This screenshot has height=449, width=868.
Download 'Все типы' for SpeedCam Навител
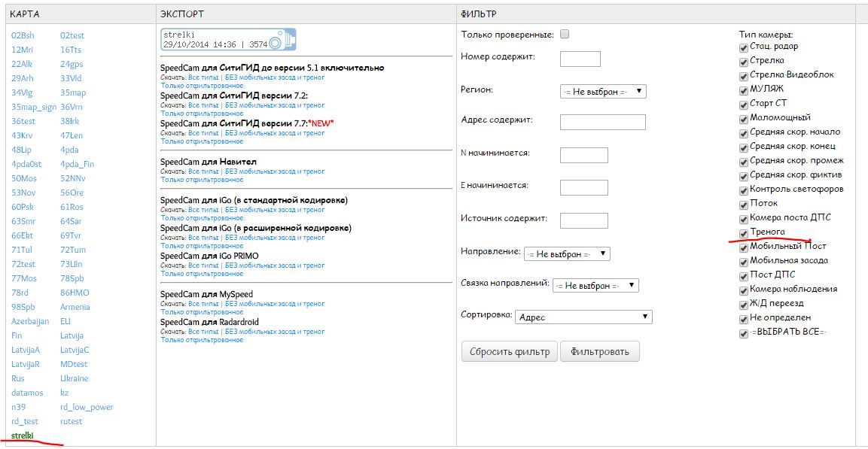pyautogui.click(x=203, y=171)
